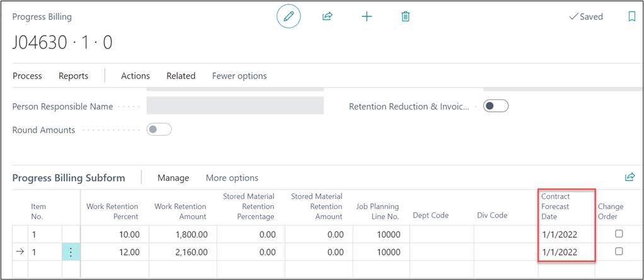The height and width of the screenshot is (280, 644).
Task: Click the plus icon to create new
Action: click(367, 17)
